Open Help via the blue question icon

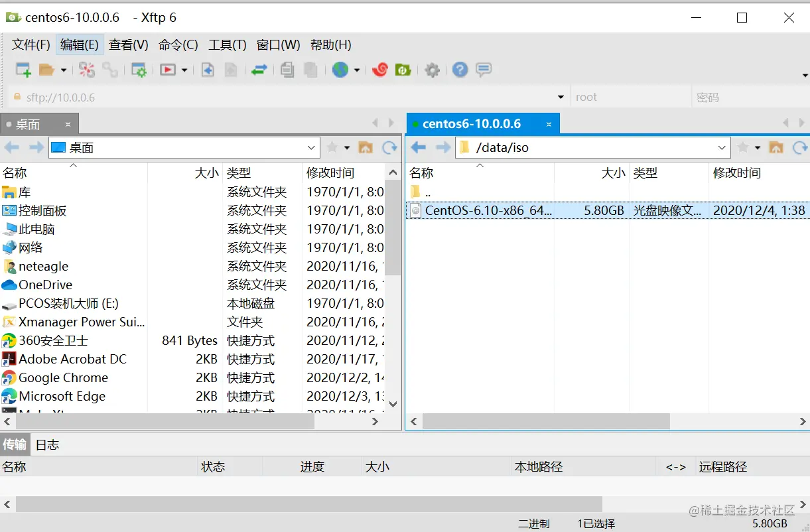(x=460, y=70)
